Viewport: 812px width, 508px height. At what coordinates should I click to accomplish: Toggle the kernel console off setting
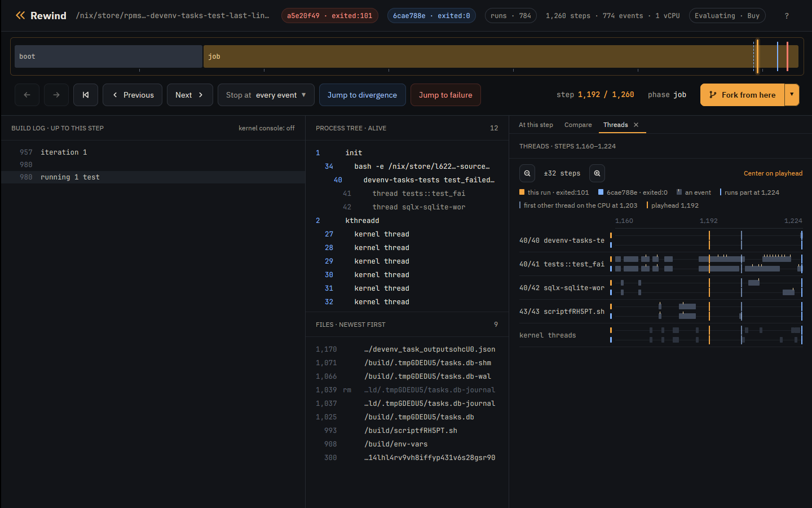pyautogui.click(x=266, y=128)
